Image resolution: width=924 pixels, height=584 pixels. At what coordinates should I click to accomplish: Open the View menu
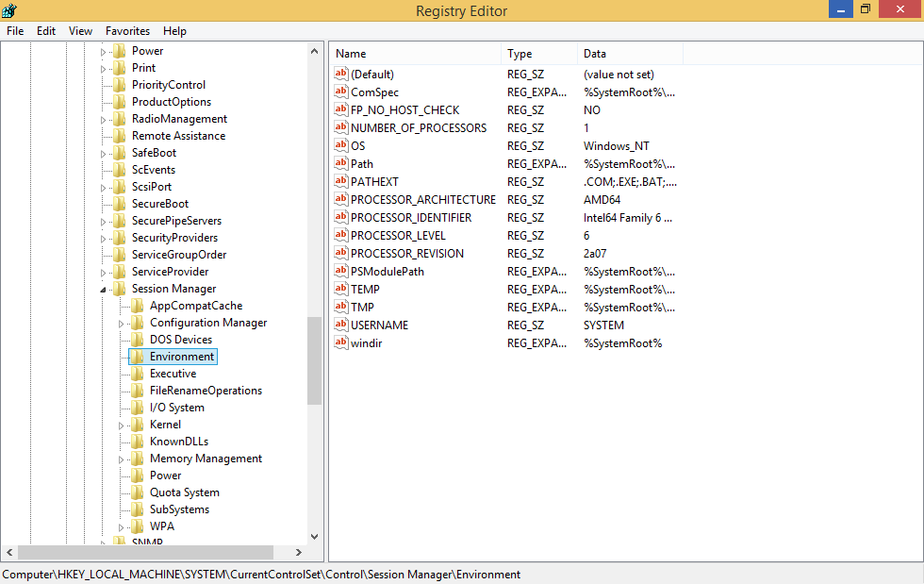pyautogui.click(x=80, y=30)
